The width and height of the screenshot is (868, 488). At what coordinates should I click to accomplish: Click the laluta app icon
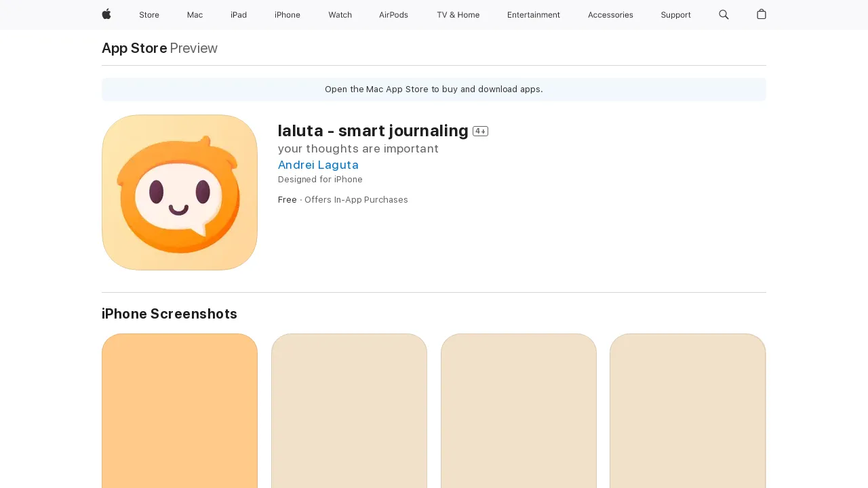[x=180, y=192]
